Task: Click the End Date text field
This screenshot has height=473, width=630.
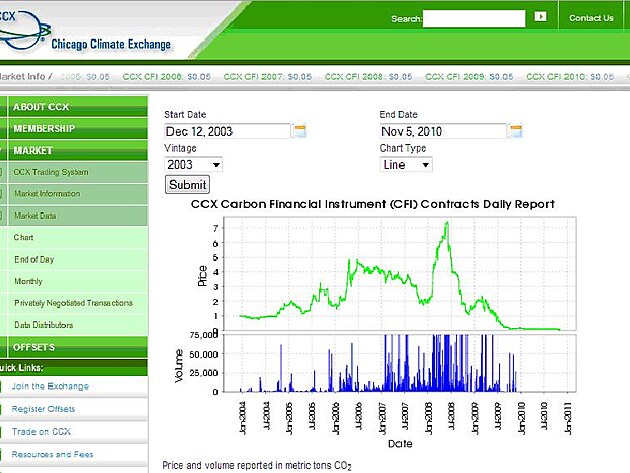Action: click(x=442, y=131)
